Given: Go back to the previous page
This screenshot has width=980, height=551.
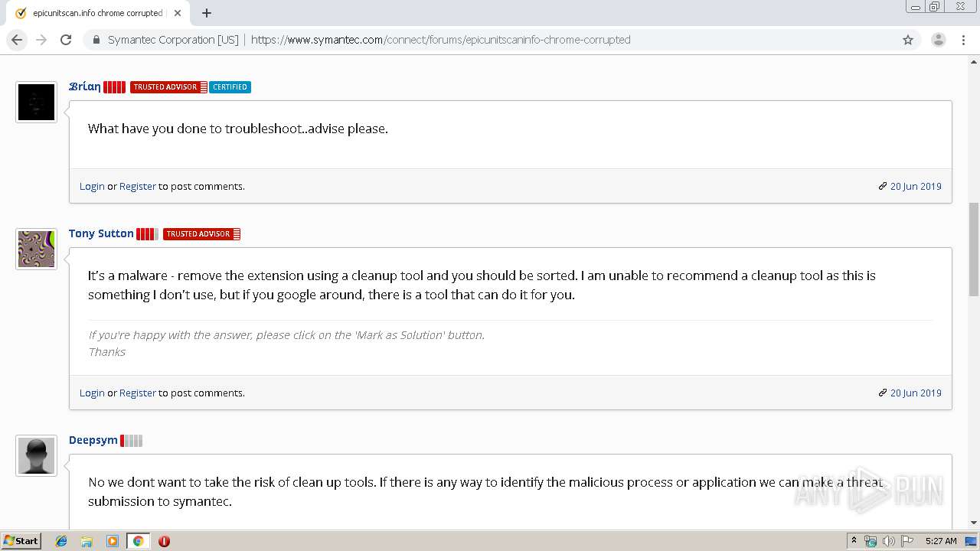Looking at the screenshot, I should click(x=17, y=40).
